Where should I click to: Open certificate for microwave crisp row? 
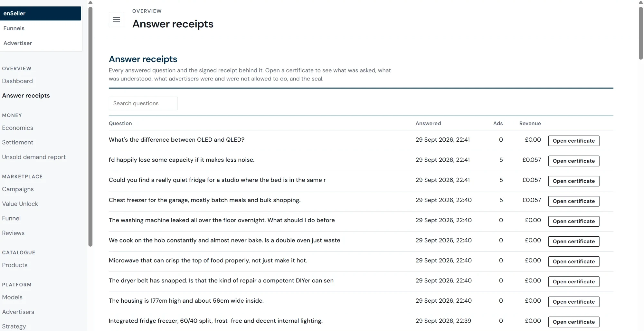click(574, 261)
